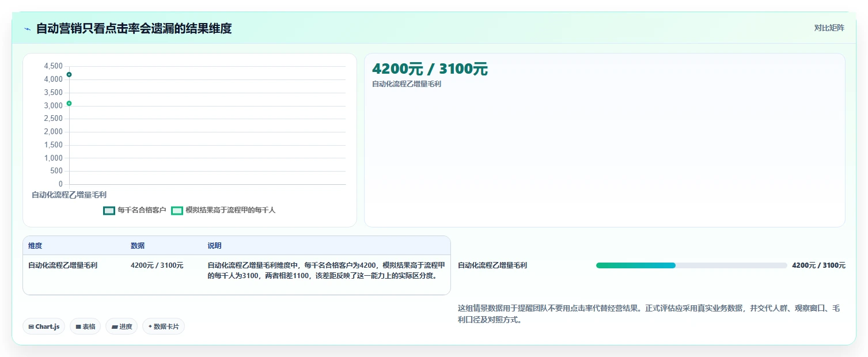The image size is (868, 357).
Task: Click the table explanation text about 相差1100
Action: [x=326, y=271]
